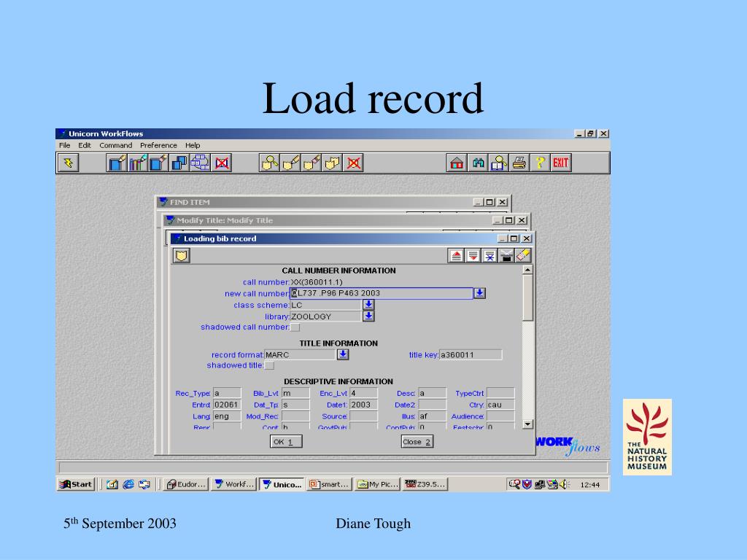Toggle the shadowed title checkbox

[x=269, y=365]
